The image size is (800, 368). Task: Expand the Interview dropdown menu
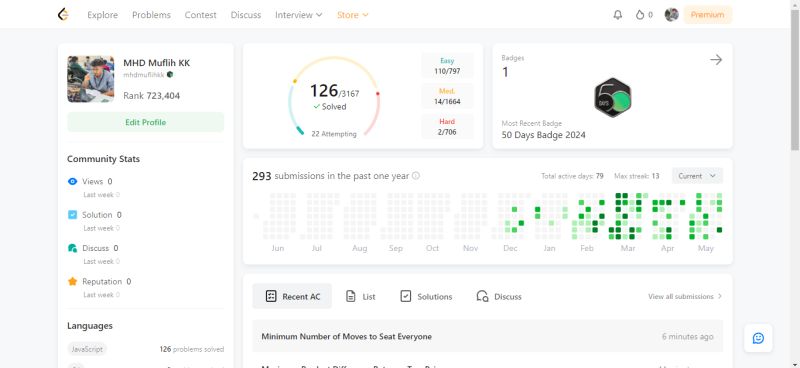[298, 15]
